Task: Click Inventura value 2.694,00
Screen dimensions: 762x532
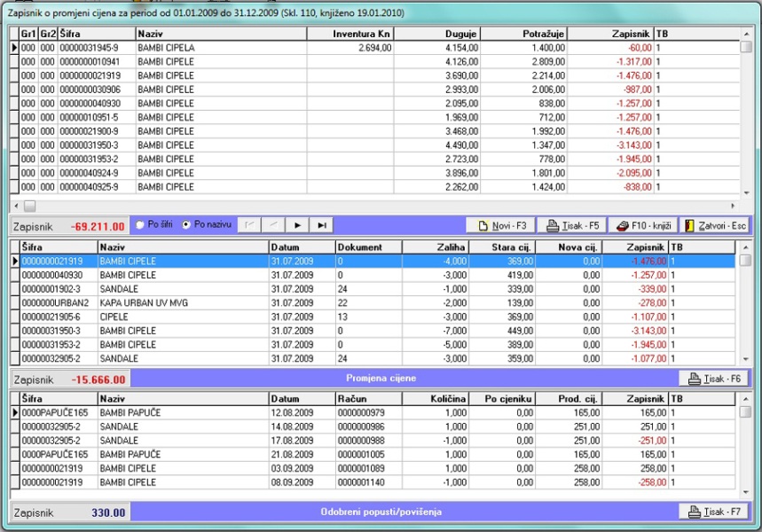Action: pyautogui.click(x=350, y=48)
